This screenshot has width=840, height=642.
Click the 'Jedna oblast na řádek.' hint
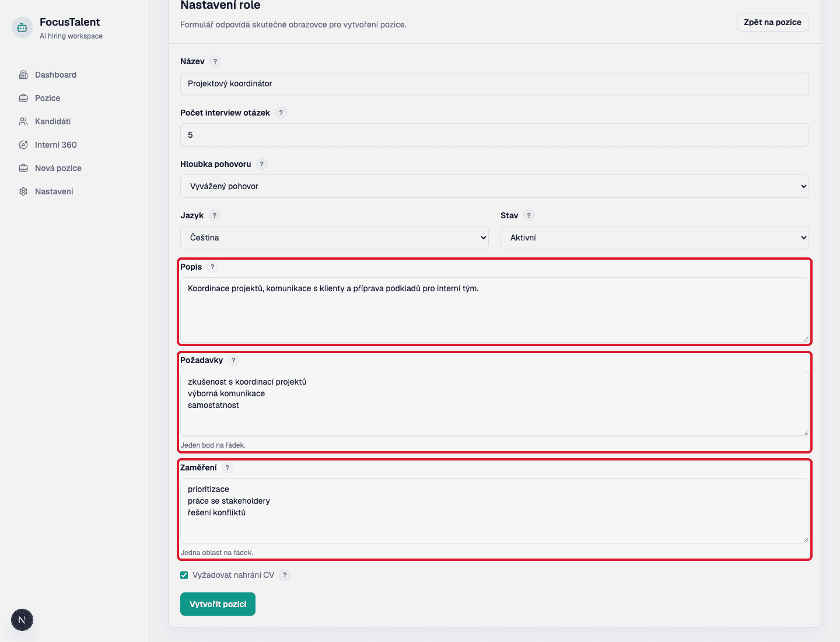(x=217, y=553)
